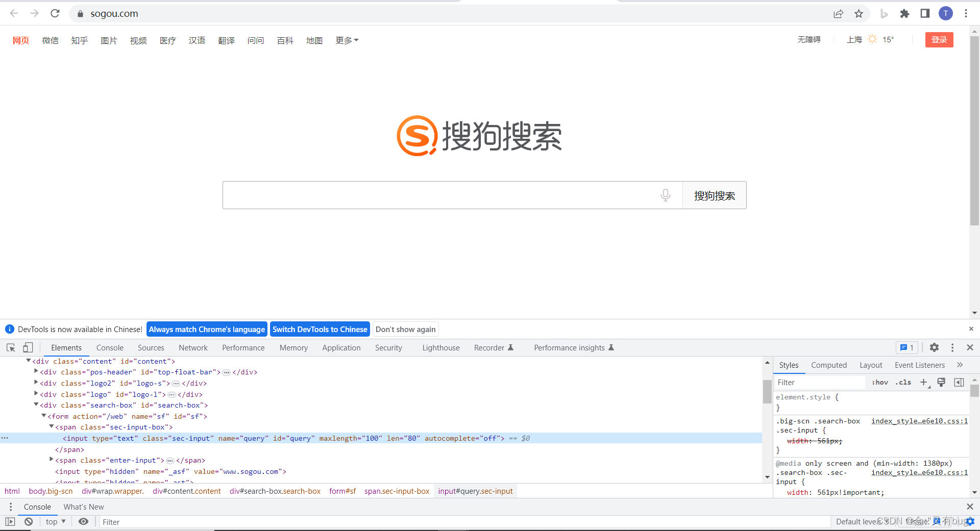Open the 知乎 link in top nav
Screen dimensions: 980x531
(80, 40)
